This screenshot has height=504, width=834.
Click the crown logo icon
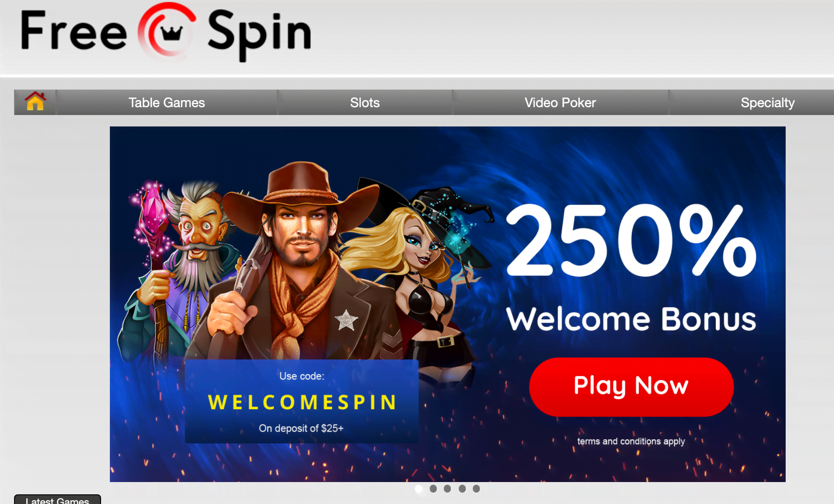coord(167,32)
